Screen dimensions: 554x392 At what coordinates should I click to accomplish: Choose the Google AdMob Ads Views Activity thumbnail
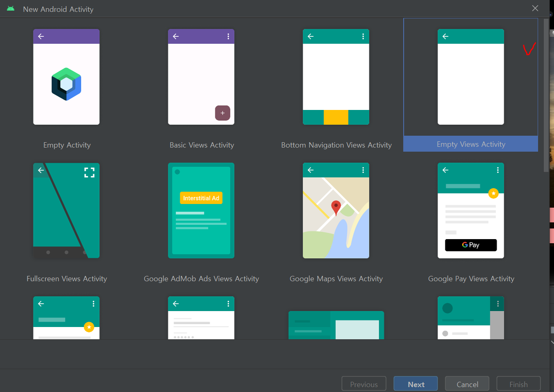click(x=201, y=211)
